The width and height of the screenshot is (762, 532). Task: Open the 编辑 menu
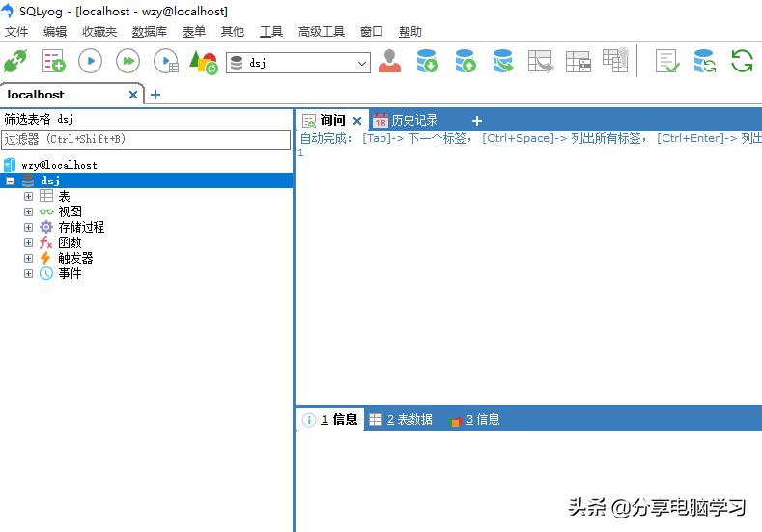click(55, 32)
